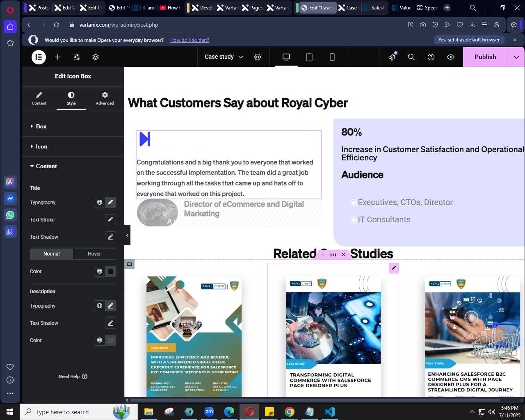525x420 pixels.
Task: Toggle the preview changes eye icon
Action: [451, 57]
